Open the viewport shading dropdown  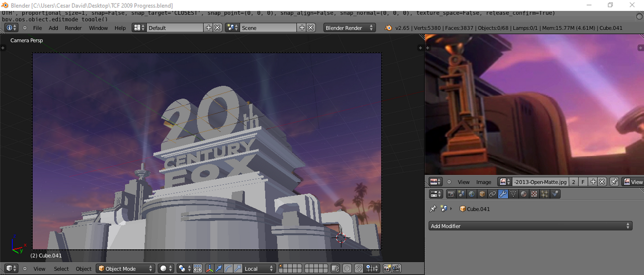tap(166, 268)
